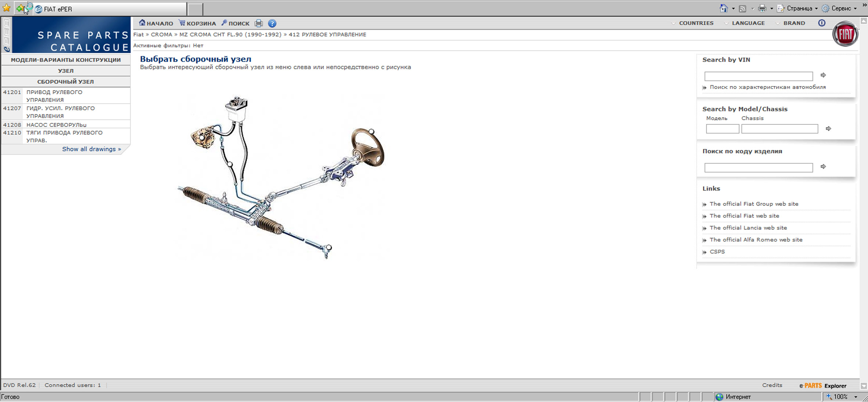Open the blue help question mark
The image size is (868, 402).
272,24
